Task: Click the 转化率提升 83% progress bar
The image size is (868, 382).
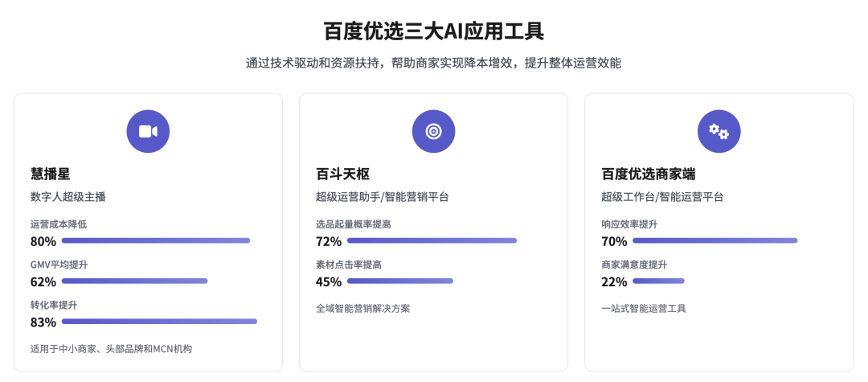Action: [x=159, y=321]
